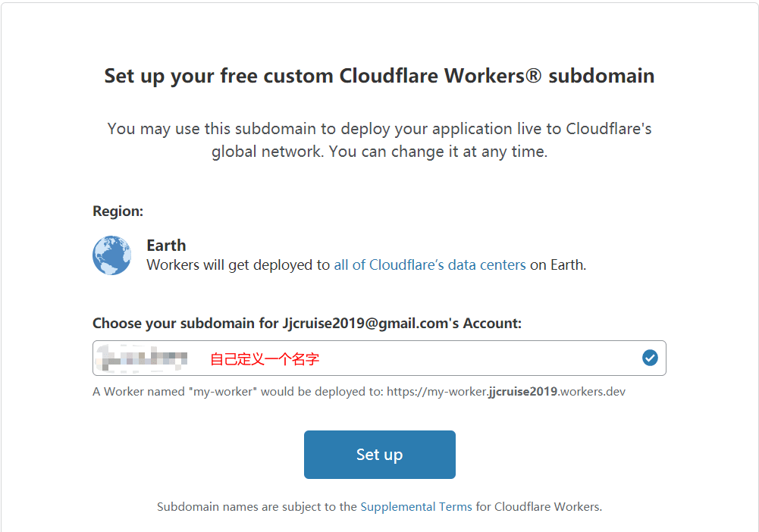Viewport: 759px width, 532px height.
Task: Click "for Cloudflare Workers." footer text
Action: tap(538, 506)
